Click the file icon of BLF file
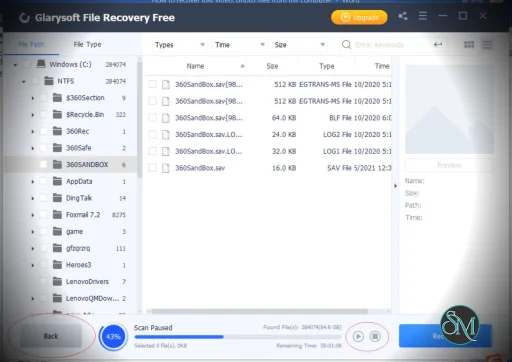The height and width of the screenshot is (362, 512). (166, 118)
